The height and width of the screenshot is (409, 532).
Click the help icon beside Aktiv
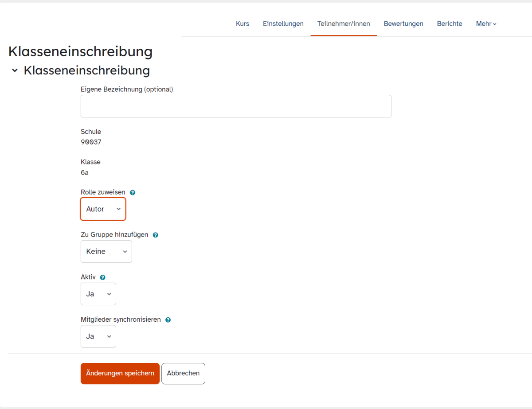tap(103, 277)
